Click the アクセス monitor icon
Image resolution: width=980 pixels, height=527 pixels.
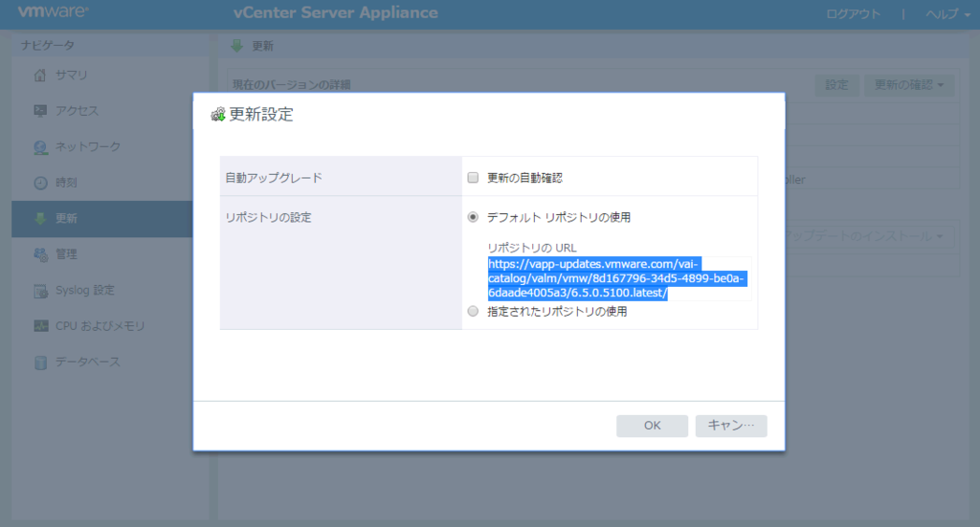click(x=40, y=111)
